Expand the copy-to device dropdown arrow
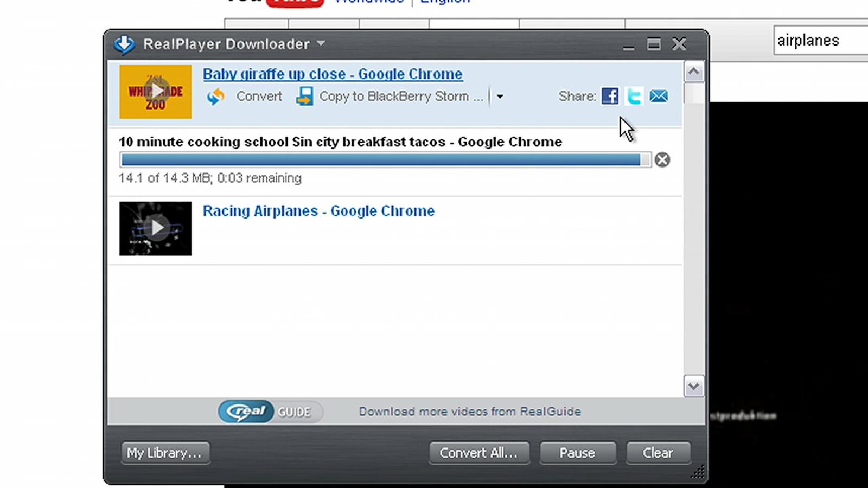868x488 pixels. coord(500,97)
